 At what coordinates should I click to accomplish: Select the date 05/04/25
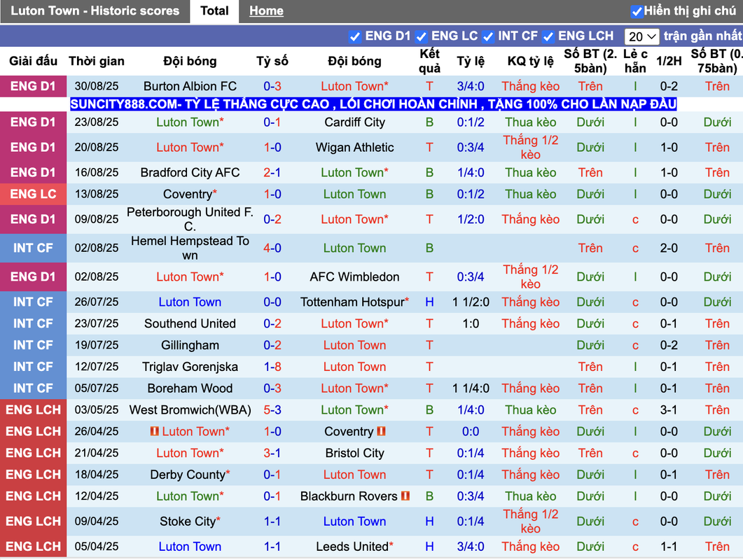click(x=97, y=546)
